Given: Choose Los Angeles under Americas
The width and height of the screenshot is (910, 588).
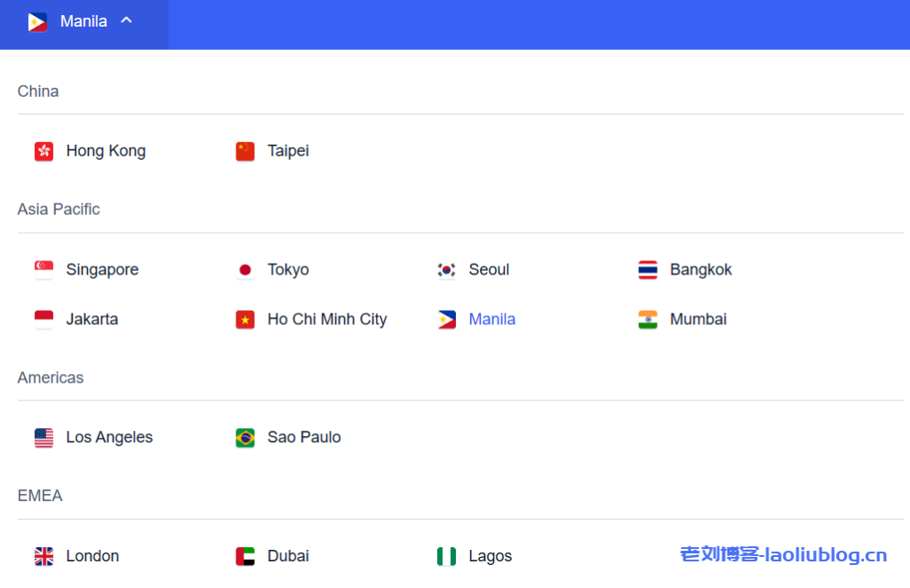Looking at the screenshot, I should tap(109, 438).
